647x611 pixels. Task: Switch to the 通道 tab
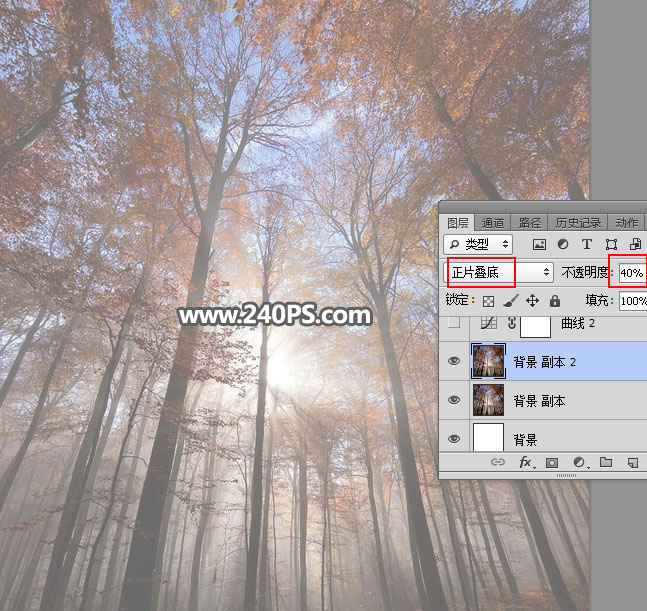493,223
